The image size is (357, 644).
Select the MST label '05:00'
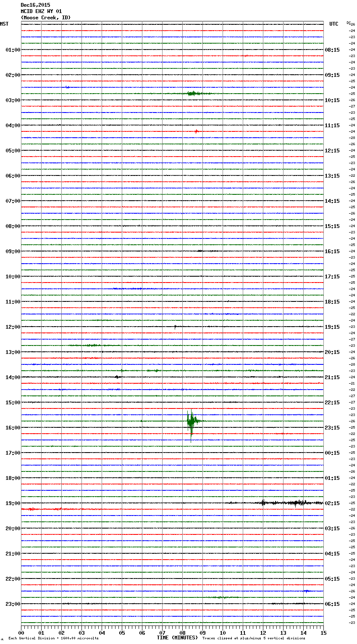[13, 151]
